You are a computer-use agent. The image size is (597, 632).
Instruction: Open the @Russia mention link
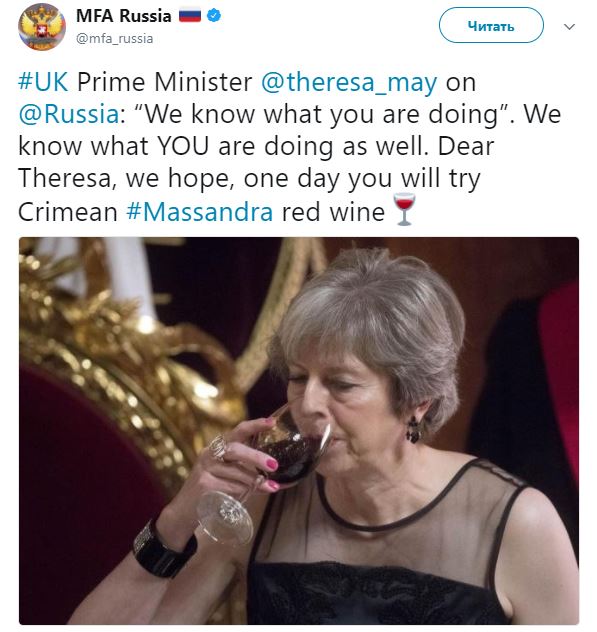(x=69, y=114)
